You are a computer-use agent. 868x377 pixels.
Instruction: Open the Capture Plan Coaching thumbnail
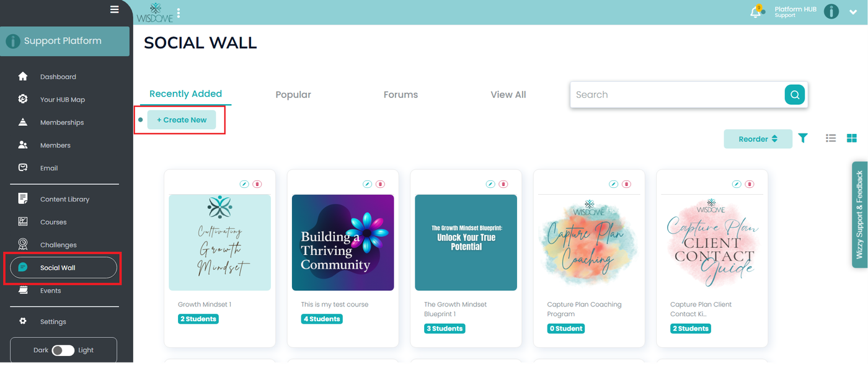coord(589,242)
